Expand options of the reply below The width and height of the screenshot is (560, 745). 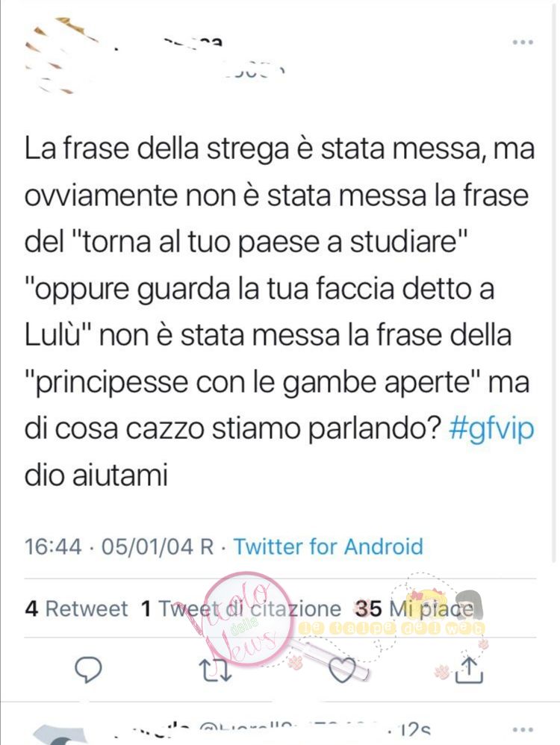523,729
